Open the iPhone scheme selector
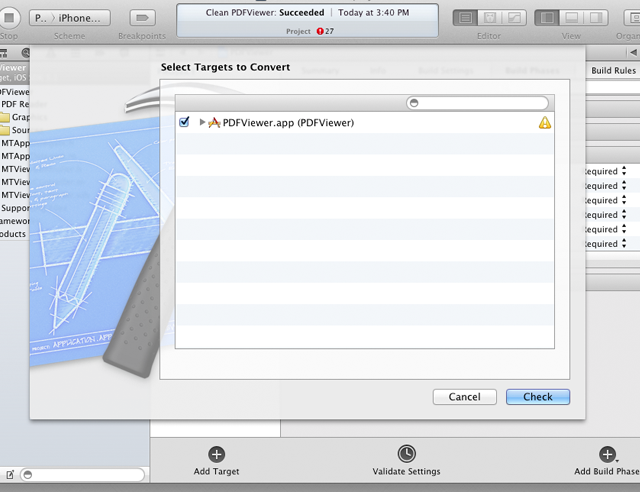This screenshot has width=640, height=492. [79, 18]
